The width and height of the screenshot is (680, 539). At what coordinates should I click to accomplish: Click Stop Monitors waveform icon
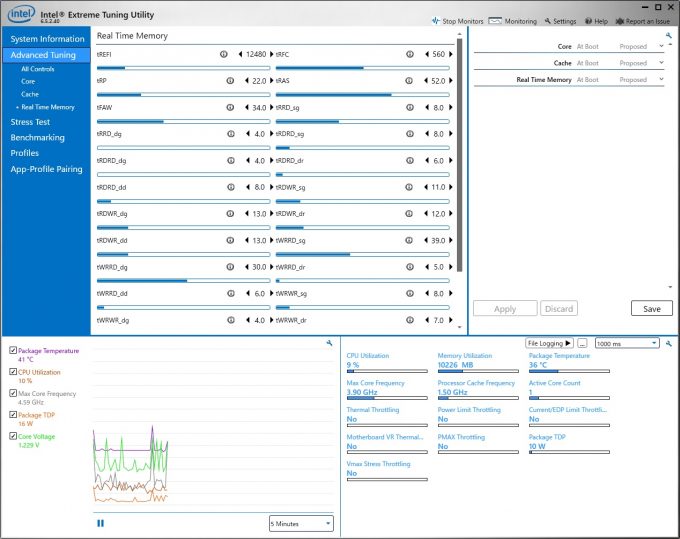point(435,21)
